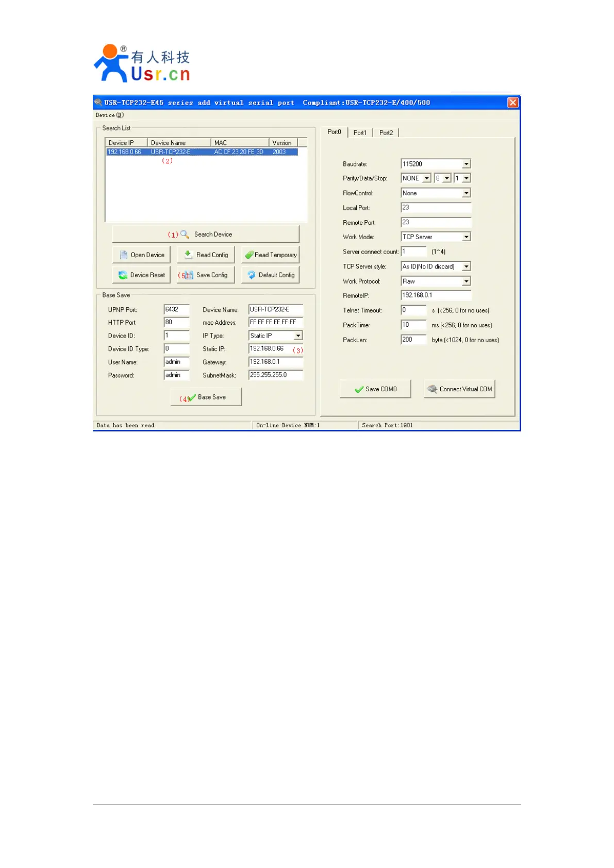Screen dimensions: 614x868
Task: Click the RemoteIP field
Action: tap(436, 295)
